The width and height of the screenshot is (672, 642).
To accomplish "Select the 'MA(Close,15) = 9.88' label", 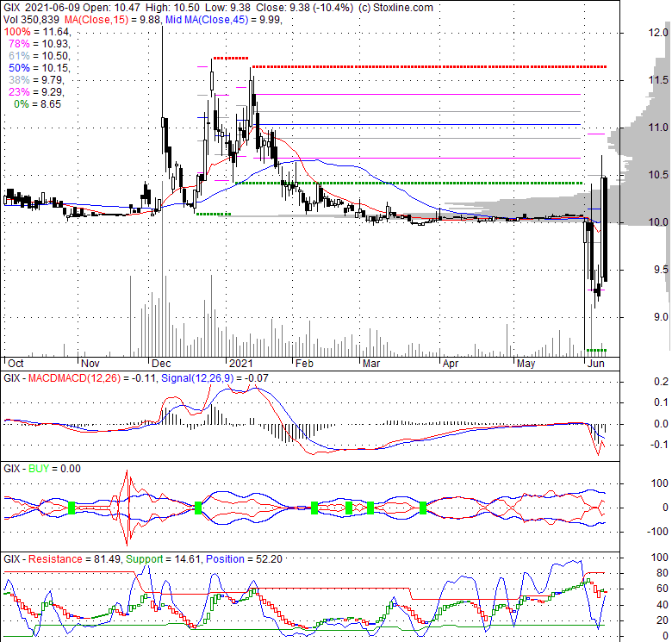I will tap(113, 20).
